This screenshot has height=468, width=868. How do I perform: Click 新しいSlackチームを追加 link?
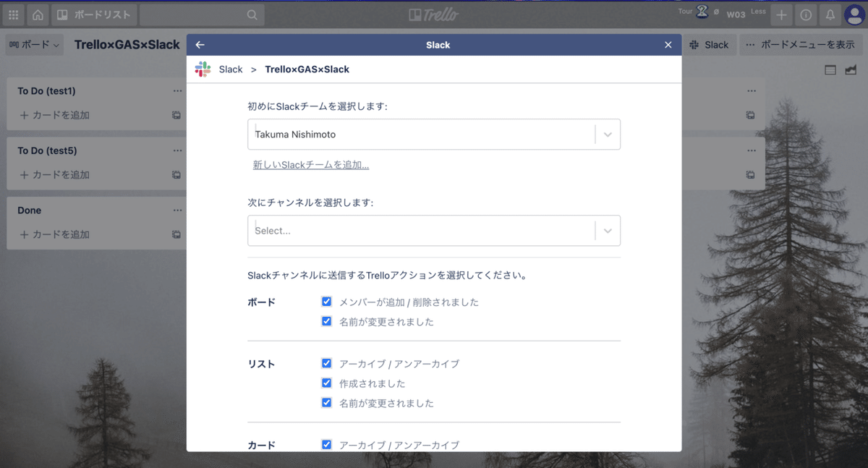coord(310,164)
